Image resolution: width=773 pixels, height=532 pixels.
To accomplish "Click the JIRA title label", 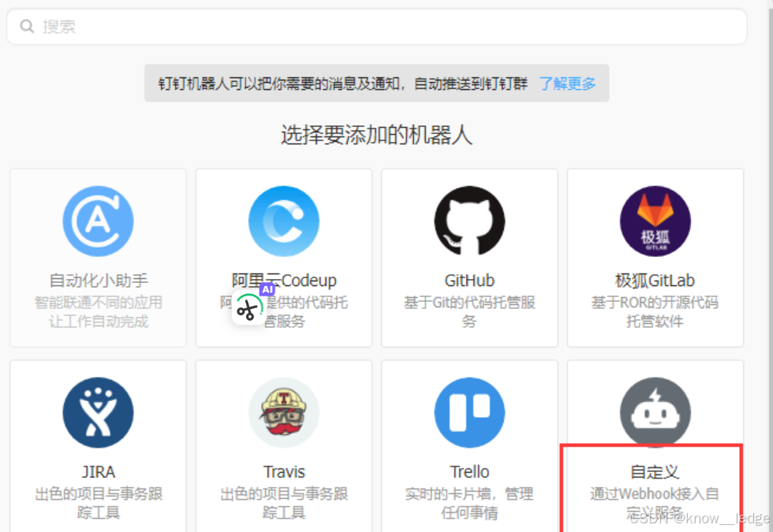I will [x=98, y=472].
